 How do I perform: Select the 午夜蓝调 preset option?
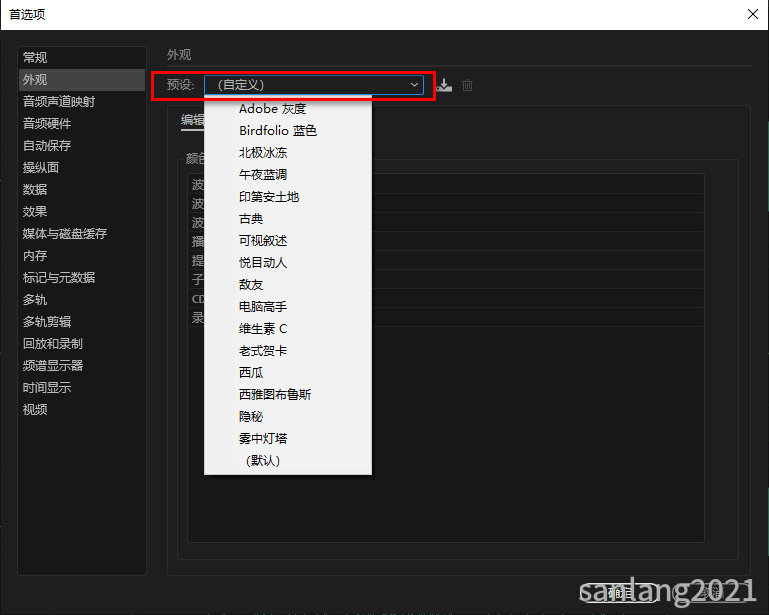coord(288,175)
